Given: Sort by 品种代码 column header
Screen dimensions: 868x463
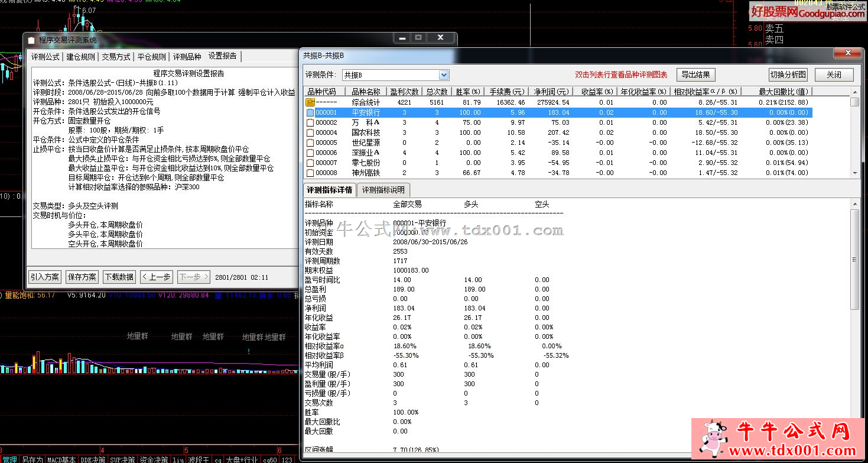Looking at the screenshot, I should click(x=325, y=92).
